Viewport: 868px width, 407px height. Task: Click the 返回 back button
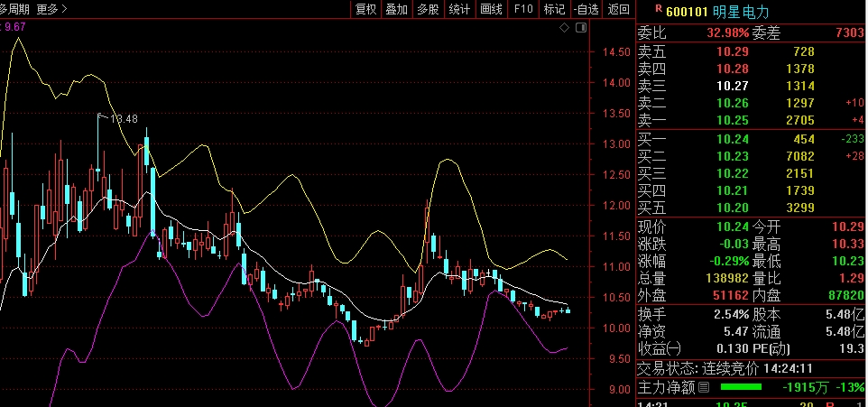[618, 9]
